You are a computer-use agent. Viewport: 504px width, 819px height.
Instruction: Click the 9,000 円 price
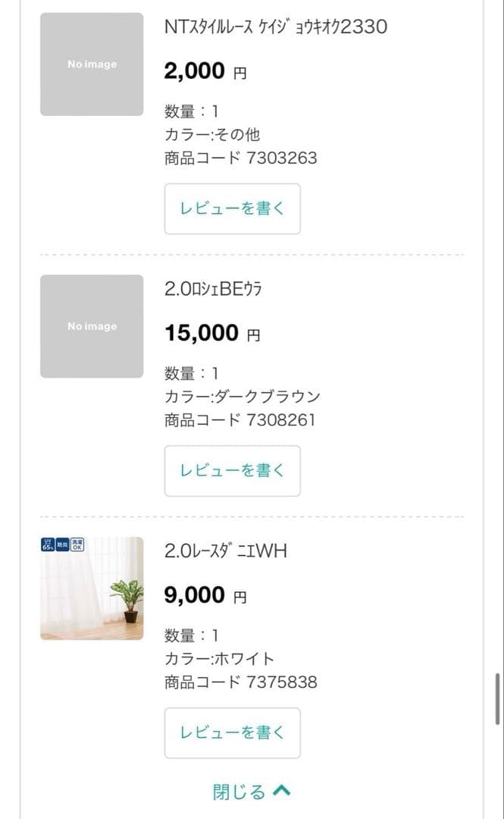pyautogui.click(x=205, y=595)
